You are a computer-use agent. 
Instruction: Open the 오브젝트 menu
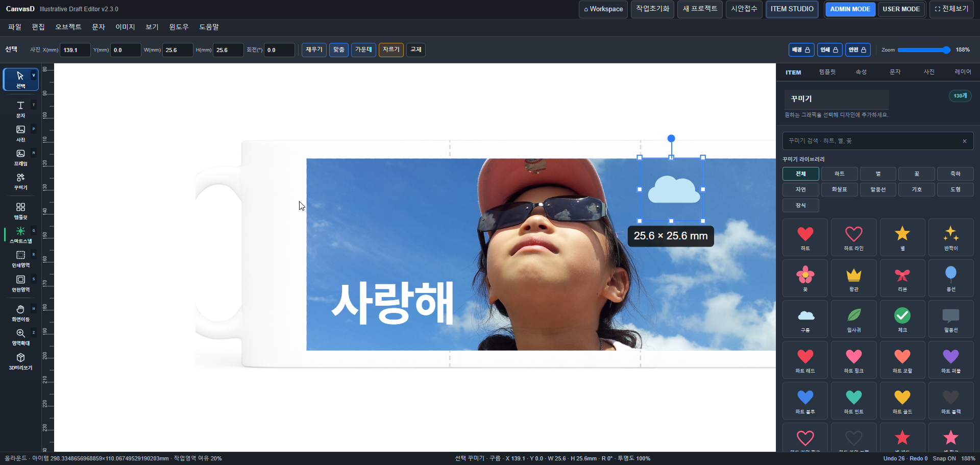tap(68, 27)
